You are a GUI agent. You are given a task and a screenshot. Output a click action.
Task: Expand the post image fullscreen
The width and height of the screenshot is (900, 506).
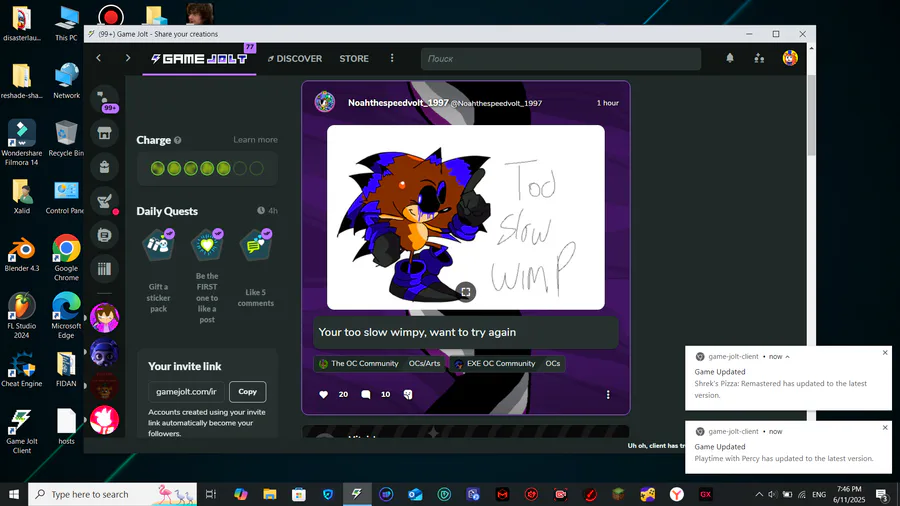point(466,292)
